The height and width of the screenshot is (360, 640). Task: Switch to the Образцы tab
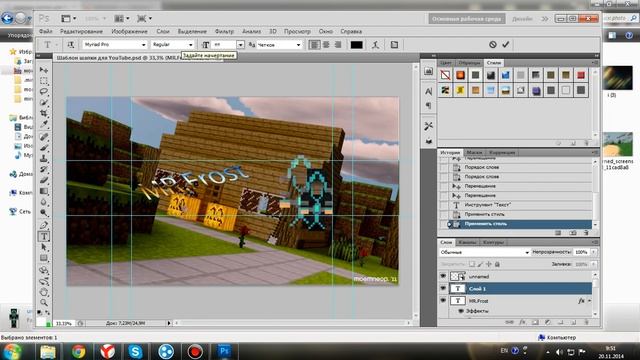(469, 63)
